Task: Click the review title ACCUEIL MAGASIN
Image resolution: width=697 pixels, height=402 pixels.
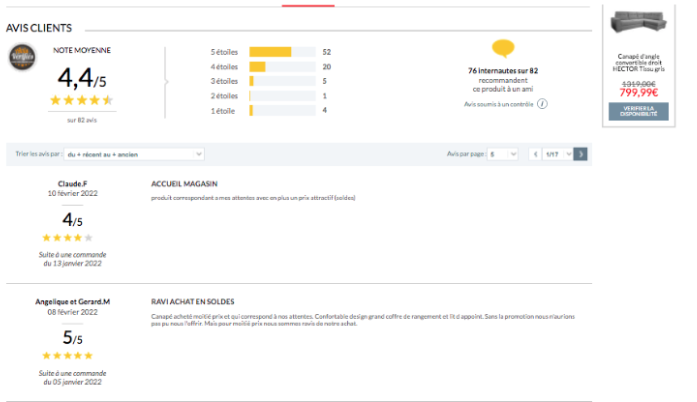Action: point(184,184)
